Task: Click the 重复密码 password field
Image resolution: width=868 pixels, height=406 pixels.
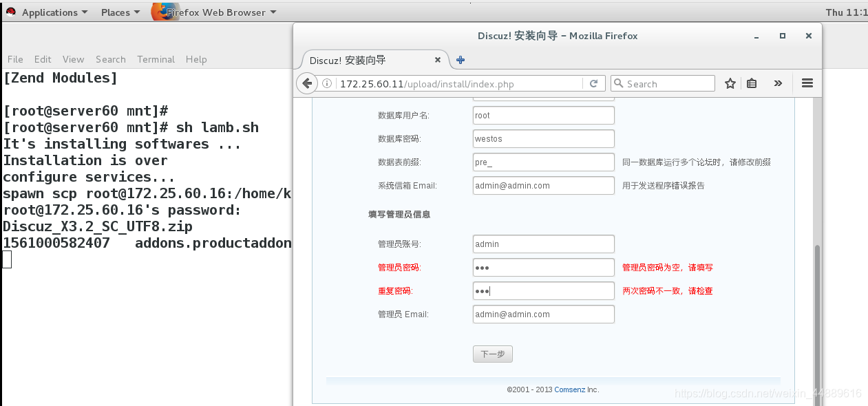Action: click(x=544, y=291)
